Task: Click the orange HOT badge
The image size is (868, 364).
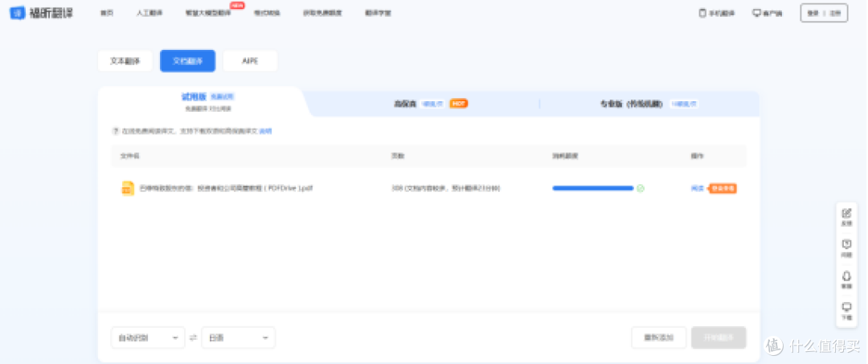Action: tap(459, 104)
